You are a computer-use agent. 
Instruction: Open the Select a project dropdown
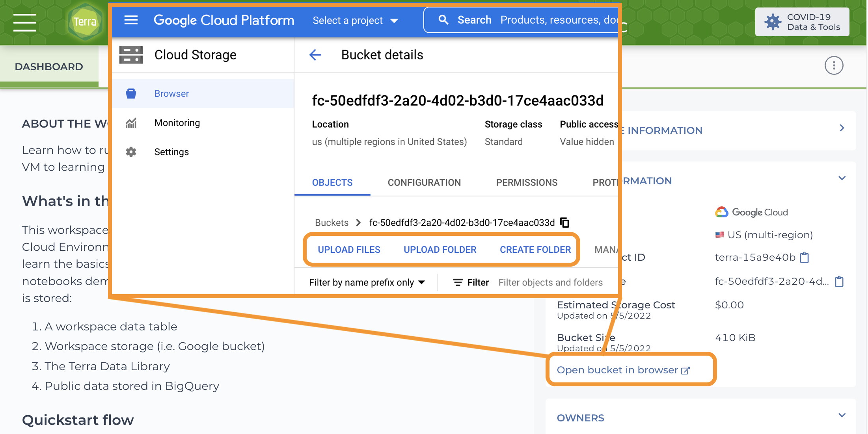(355, 20)
